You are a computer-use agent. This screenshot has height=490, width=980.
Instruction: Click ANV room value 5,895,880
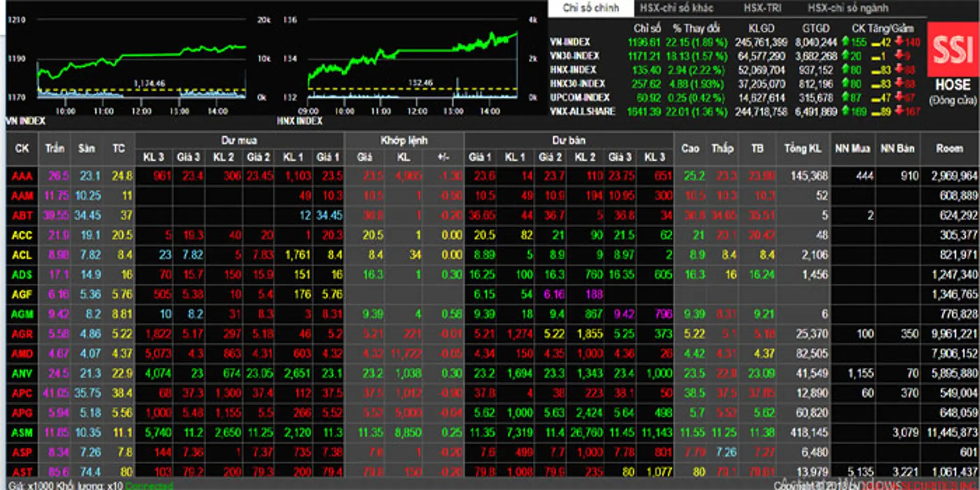point(954,374)
